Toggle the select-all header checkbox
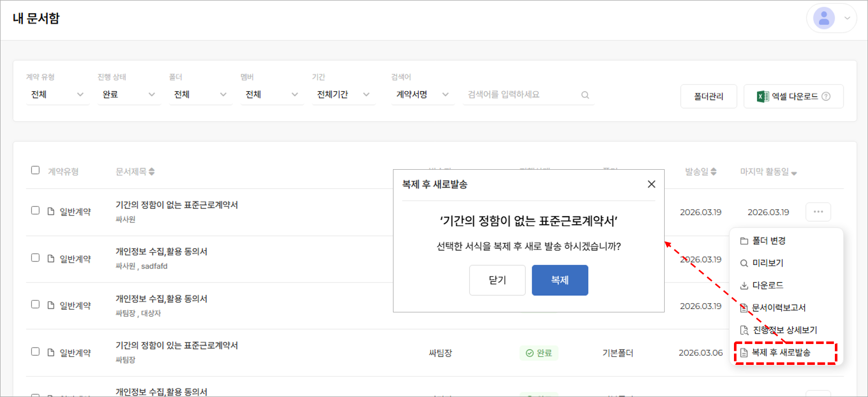Image resolution: width=868 pixels, height=397 pixels. coord(35,170)
